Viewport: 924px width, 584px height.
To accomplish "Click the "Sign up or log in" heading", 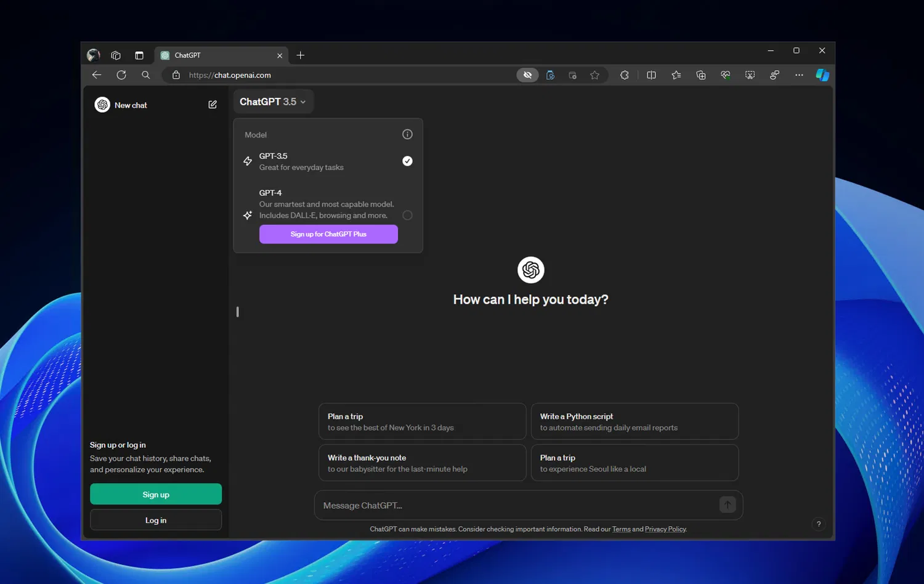I will [x=118, y=445].
